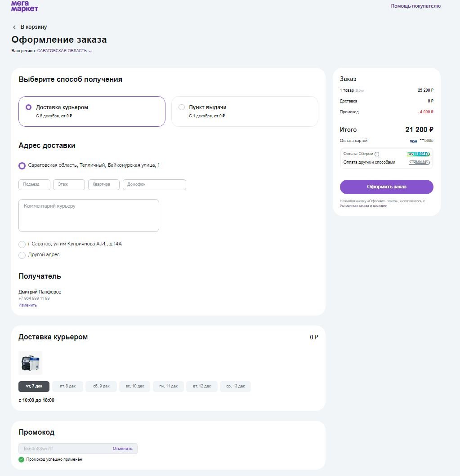Select delivery date ср, 13 дек

235,386
